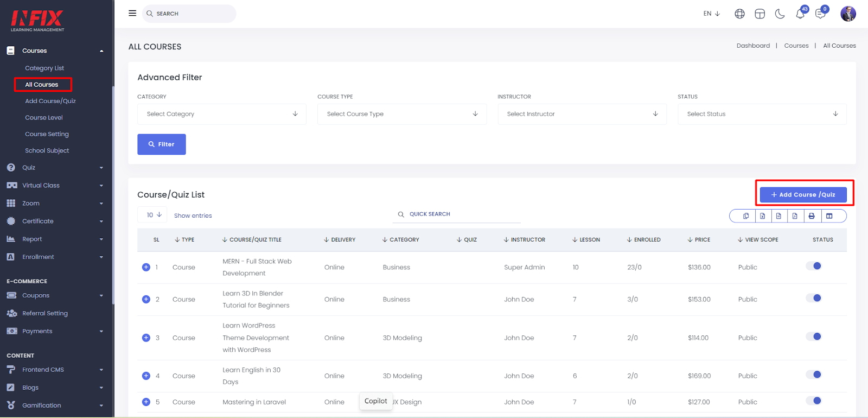Viewport: 868px width, 418px height.
Task: Open the Select Instructor dropdown
Action: pyautogui.click(x=582, y=114)
